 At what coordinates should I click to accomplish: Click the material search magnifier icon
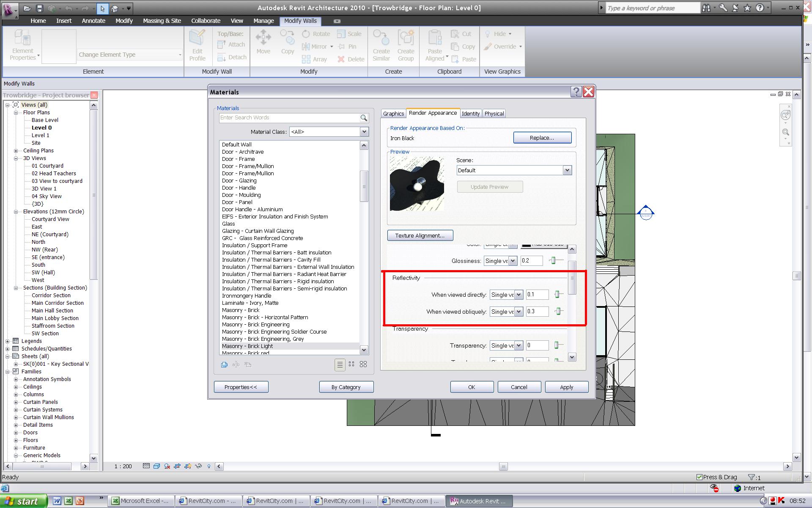pyautogui.click(x=364, y=118)
